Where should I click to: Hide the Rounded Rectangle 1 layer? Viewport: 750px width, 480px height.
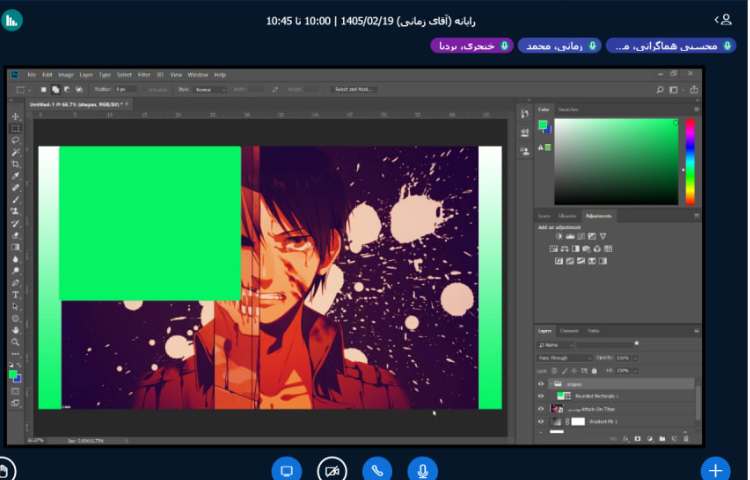tap(541, 396)
